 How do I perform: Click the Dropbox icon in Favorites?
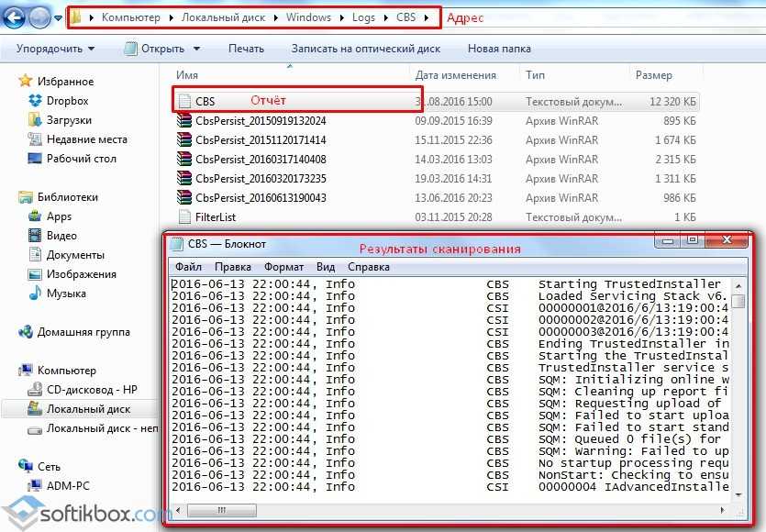click(x=35, y=101)
